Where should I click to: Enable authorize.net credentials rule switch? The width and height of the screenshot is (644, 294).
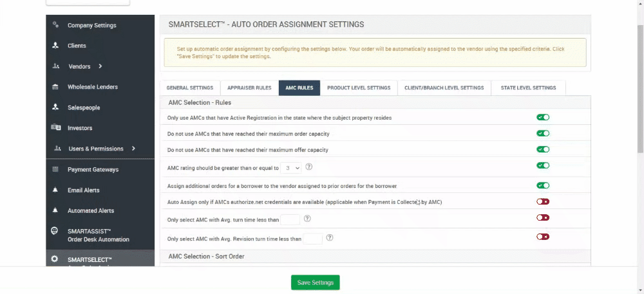pos(542,201)
